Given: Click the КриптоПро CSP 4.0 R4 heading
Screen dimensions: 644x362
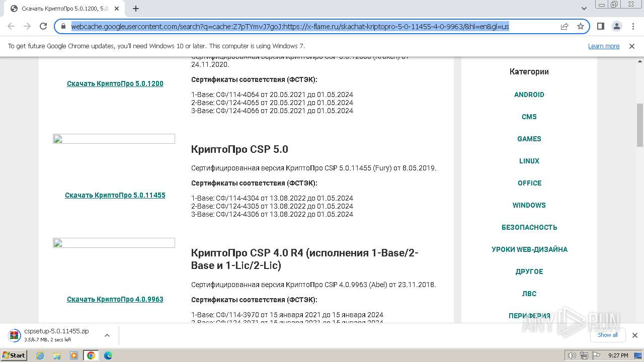Looking at the screenshot, I should tap(305, 259).
